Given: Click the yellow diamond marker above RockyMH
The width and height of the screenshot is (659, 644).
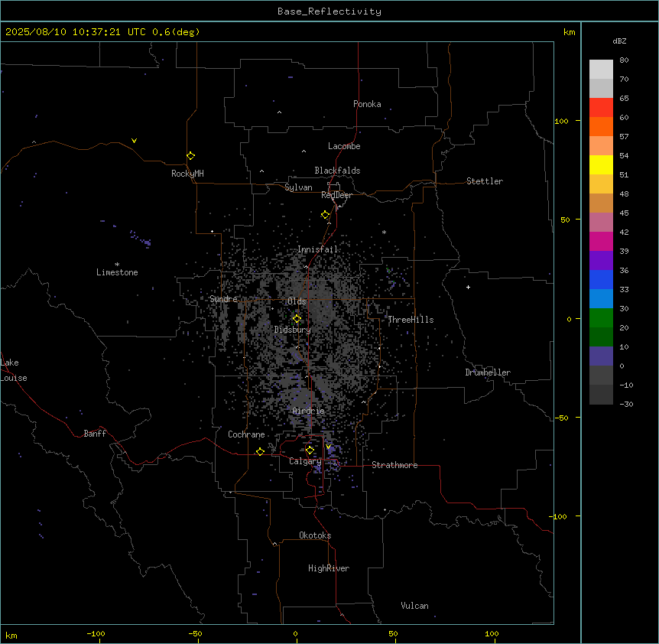Looking at the screenshot, I should (190, 156).
